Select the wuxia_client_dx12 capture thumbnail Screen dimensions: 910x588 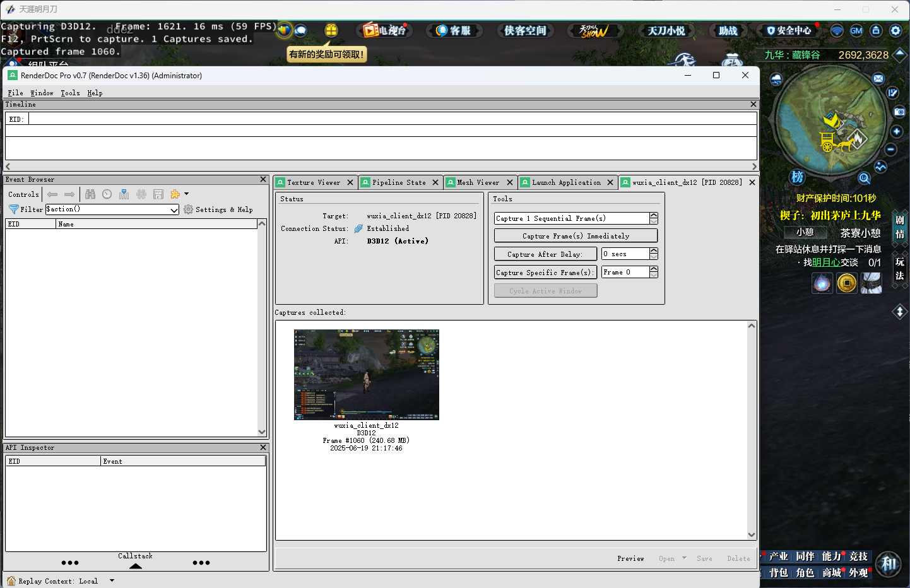pos(367,374)
